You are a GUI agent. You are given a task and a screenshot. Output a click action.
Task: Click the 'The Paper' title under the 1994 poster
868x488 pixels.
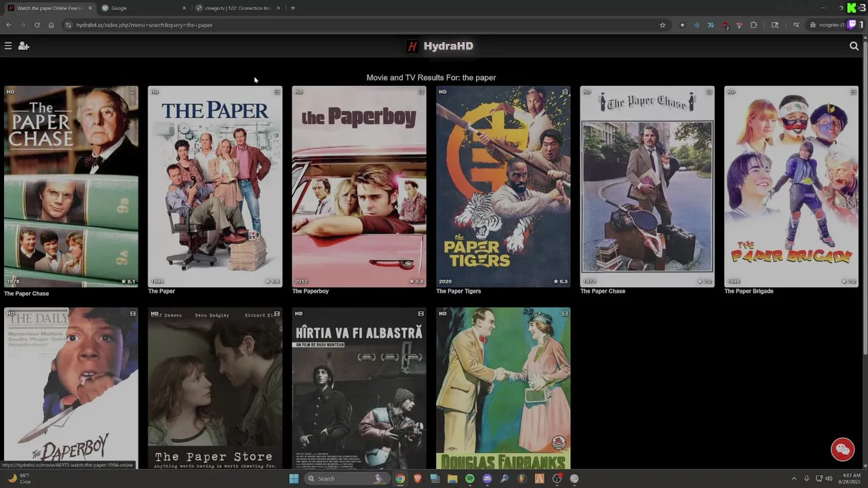161,291
